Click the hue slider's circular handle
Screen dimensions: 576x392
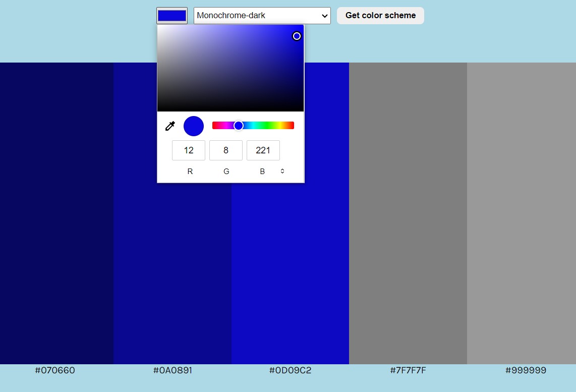point(238,125)
